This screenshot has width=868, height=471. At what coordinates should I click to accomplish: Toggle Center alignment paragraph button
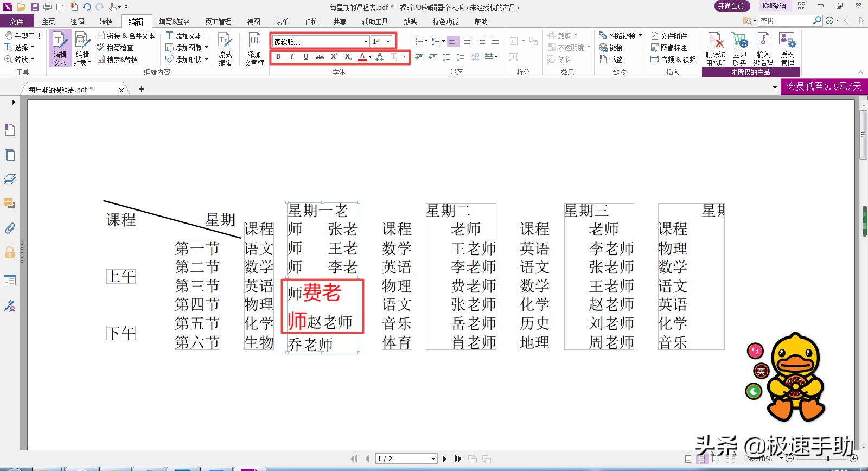click(467, 41)
